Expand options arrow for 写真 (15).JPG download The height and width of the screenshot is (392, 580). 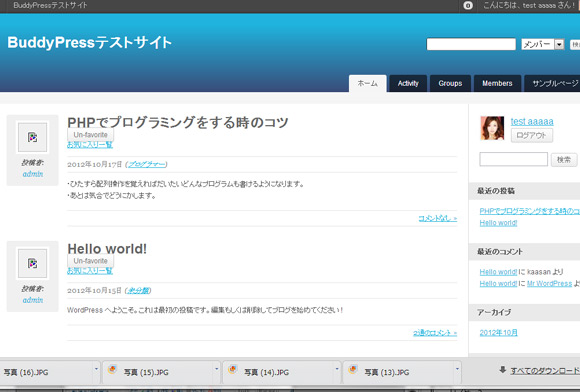217,369
